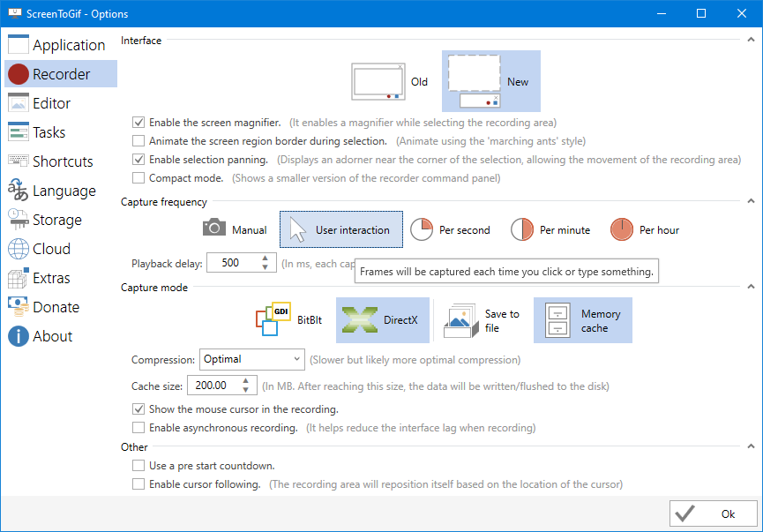
Task: Enable asynchronous recording checkbox
Action: coord(138,427)
